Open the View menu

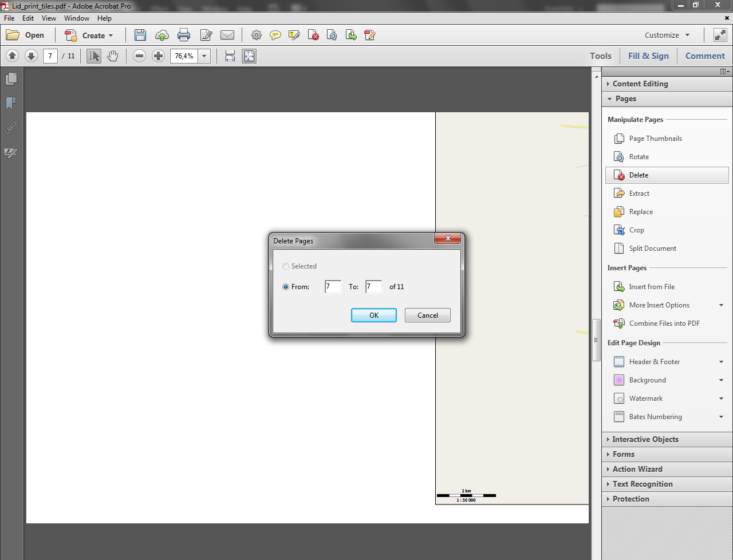(x=49, y=18)
